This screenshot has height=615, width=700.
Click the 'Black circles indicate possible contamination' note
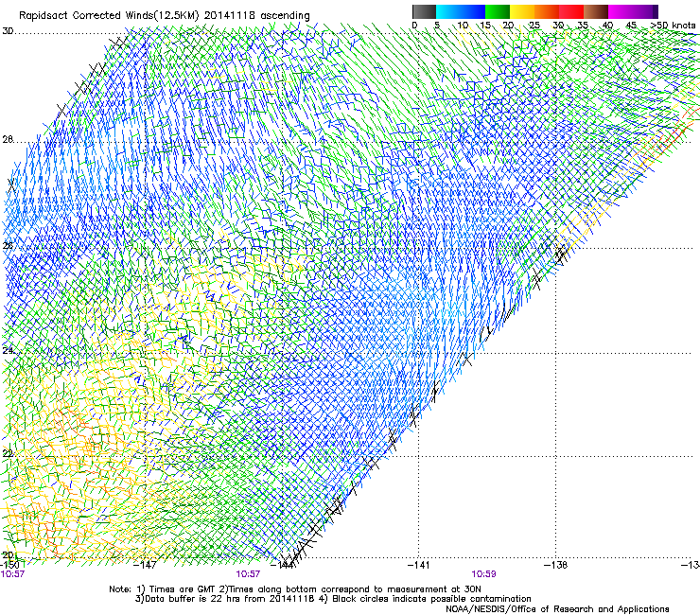(x=431, y=599)
